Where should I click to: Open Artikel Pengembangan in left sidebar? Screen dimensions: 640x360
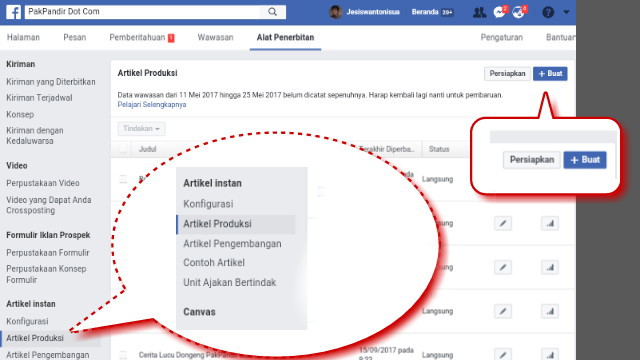tap(48, 355)
